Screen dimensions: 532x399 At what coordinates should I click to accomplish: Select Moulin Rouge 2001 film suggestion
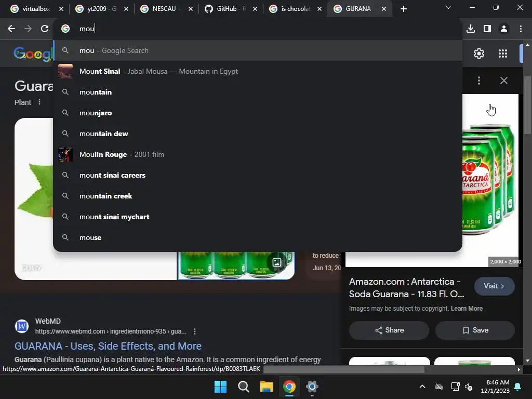pos(258,154)
